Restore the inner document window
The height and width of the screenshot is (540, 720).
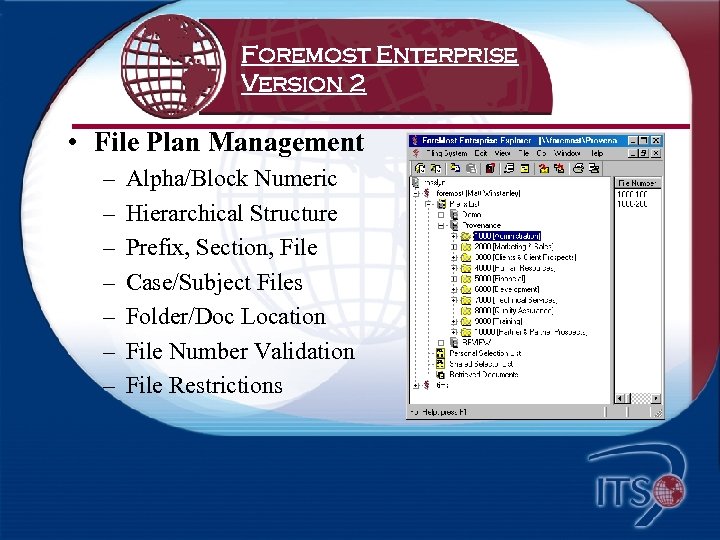point(644,153)
